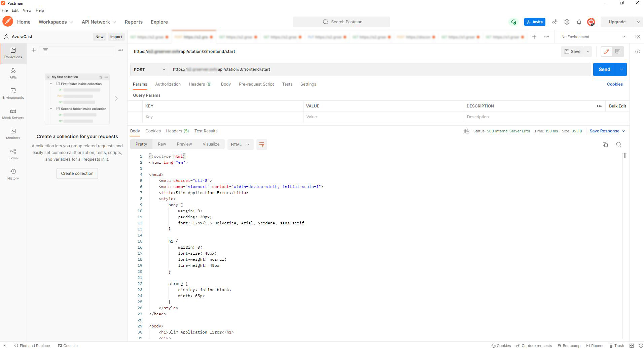Open the History sidebar panel

[x=13, y=174]
